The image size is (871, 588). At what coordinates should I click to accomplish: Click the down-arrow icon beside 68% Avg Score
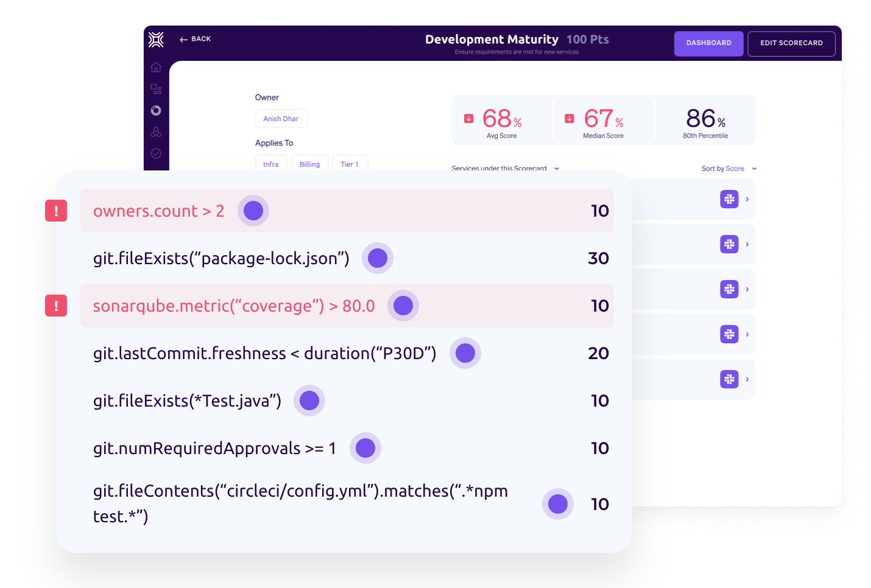(x=469, y=118)
